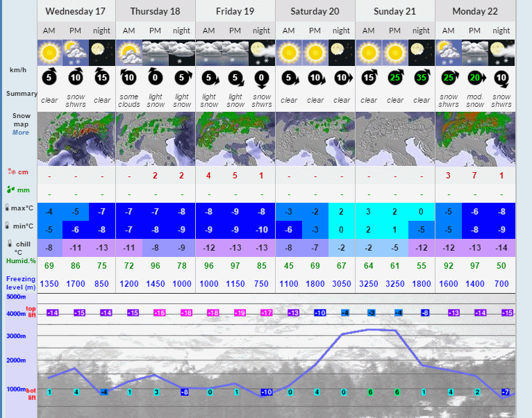Click Friday 19 night wind icon showing 0
The image size is (532, 418).
click(x=261, y=78)
